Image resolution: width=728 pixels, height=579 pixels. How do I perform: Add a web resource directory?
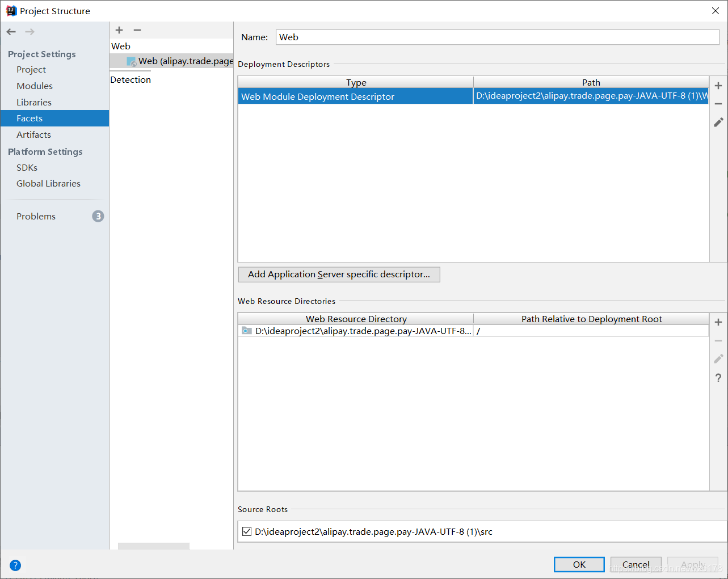tap(718, 322)
